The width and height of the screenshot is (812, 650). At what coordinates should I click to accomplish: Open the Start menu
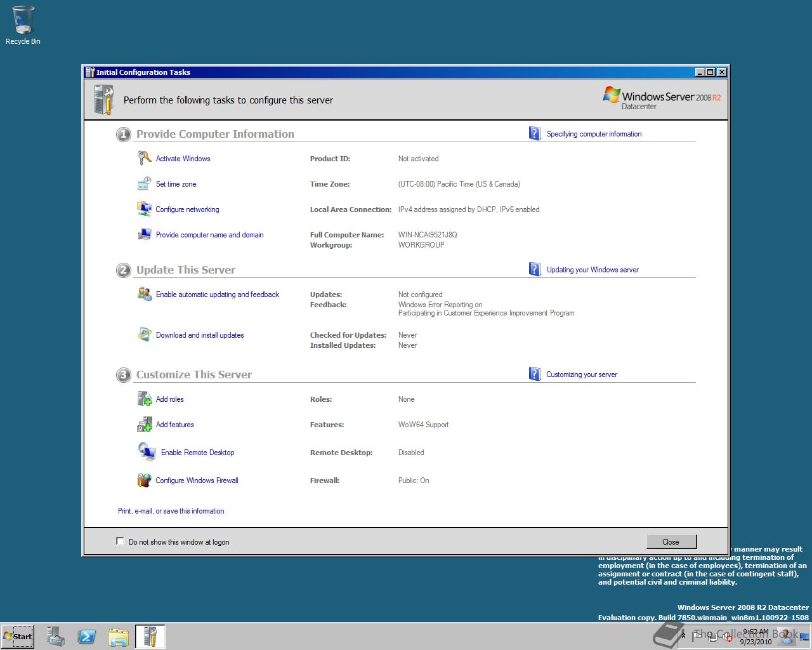pos(18,637)
